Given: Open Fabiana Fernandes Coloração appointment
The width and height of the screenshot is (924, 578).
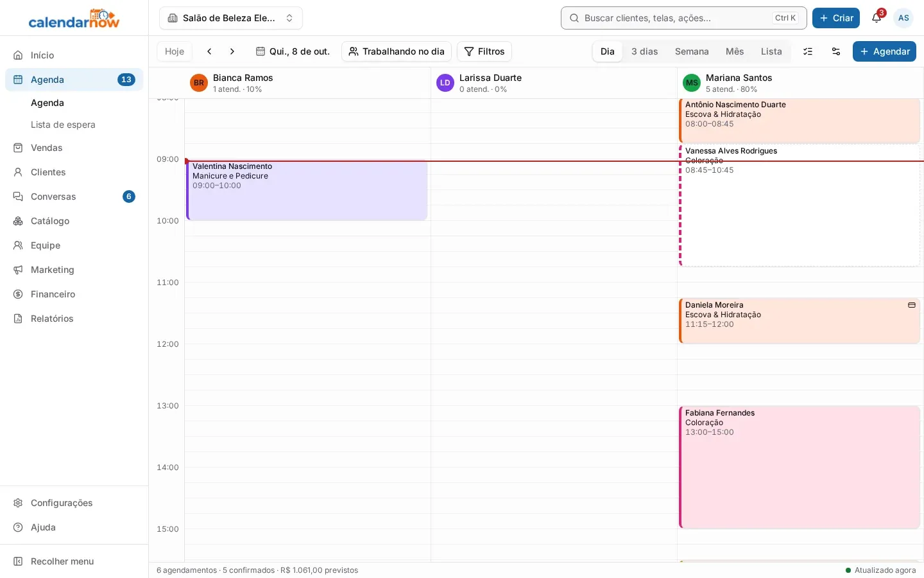Looking at the screenshot, I should coord(800,468).
